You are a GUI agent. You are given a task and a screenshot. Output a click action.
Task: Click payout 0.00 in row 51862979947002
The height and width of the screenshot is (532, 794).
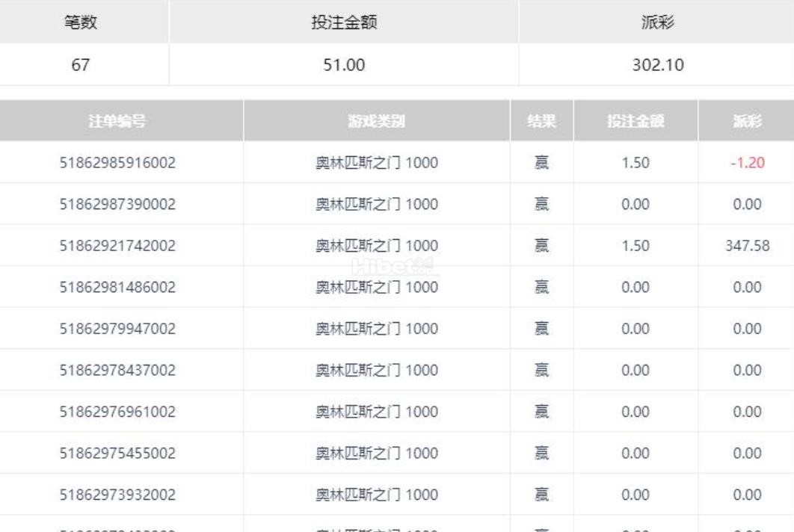tap(748, 329)
